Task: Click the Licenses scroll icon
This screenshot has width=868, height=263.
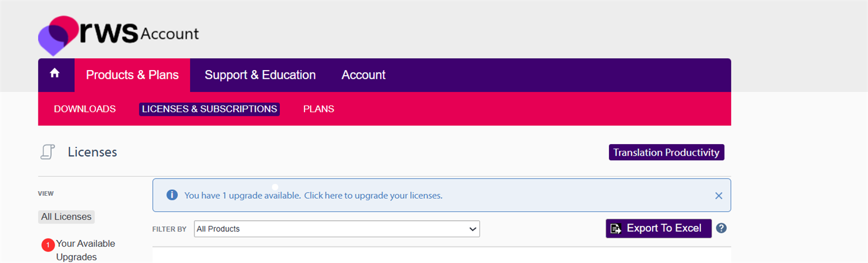Action: [x=48, y=152]
